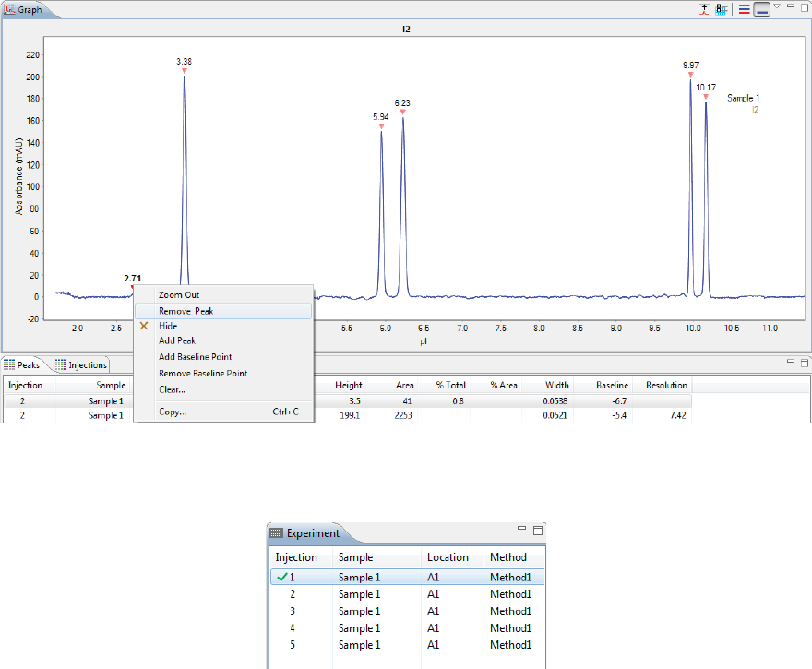Select injection 2 row in Experiment

408,594
